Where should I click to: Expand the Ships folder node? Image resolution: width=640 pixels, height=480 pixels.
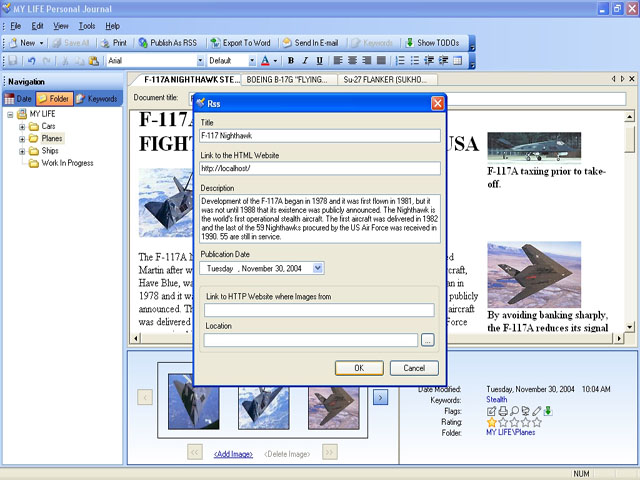point(22,151)
